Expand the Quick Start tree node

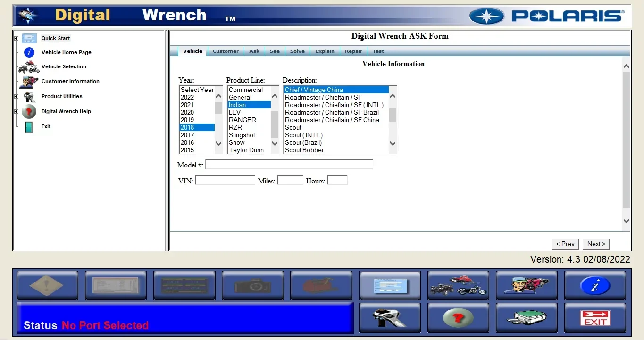tap(16, 38)
